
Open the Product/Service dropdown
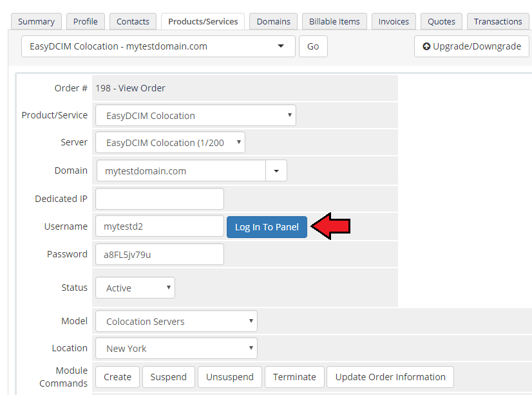coord(196,116)
